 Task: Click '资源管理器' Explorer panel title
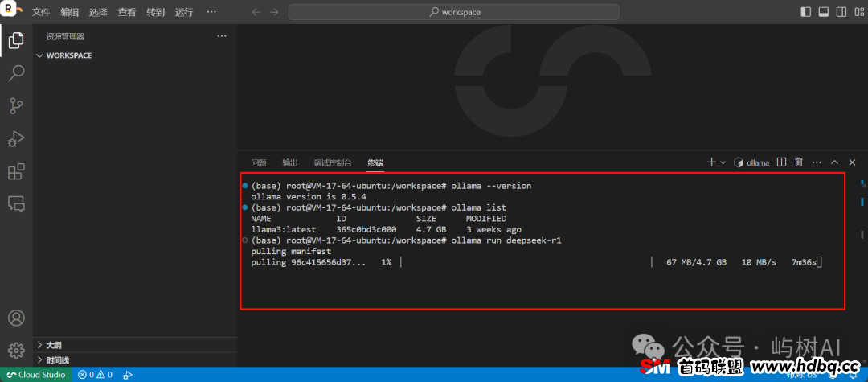65,36
